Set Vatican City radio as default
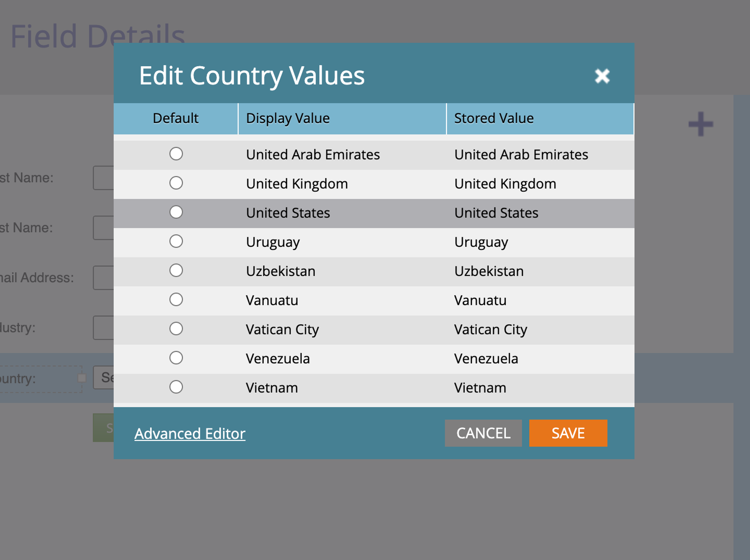The width and height of the screenshot is (750, 560). click(176, 329)
